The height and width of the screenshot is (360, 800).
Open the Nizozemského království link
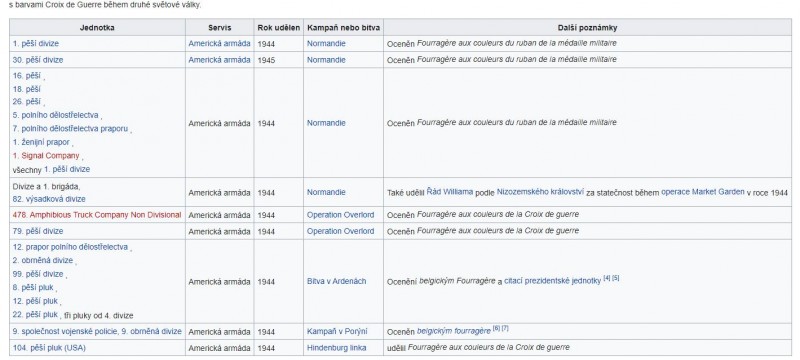coord(540,193)
